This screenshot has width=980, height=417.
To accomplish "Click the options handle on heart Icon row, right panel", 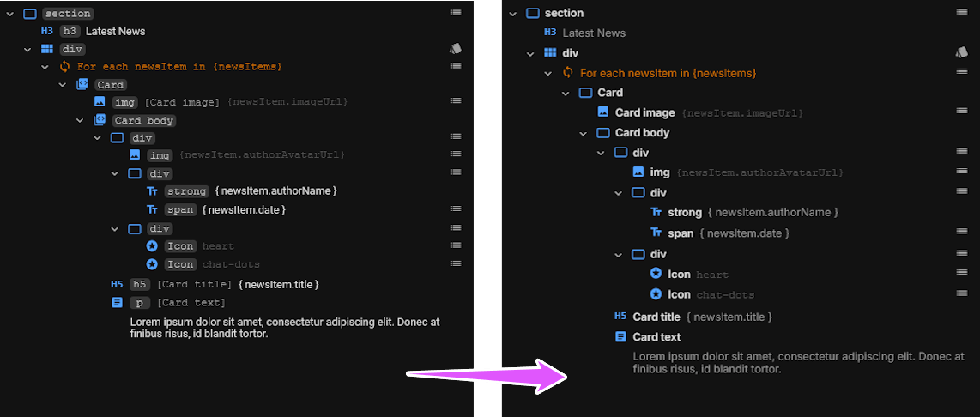I will (962, 272).
